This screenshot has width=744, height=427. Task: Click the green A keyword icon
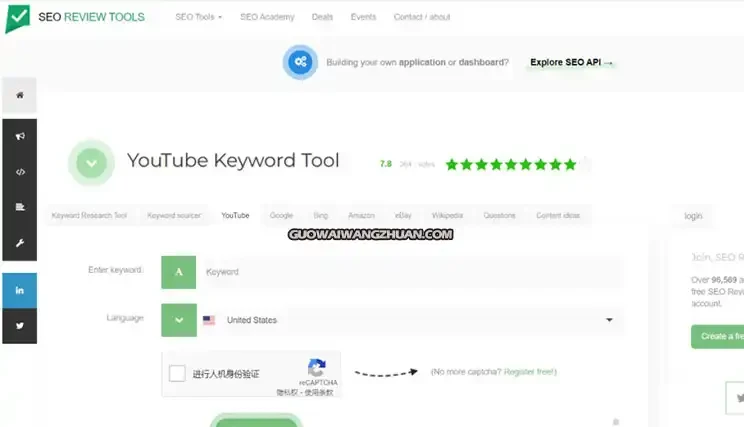tap(178, 272)
